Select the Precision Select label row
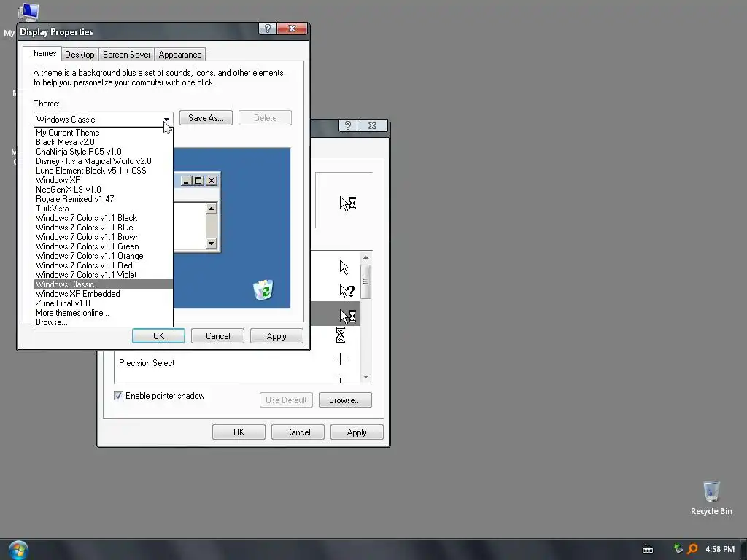Image resolution: width=747 pixels, height=560 pixels. point(237,363)
